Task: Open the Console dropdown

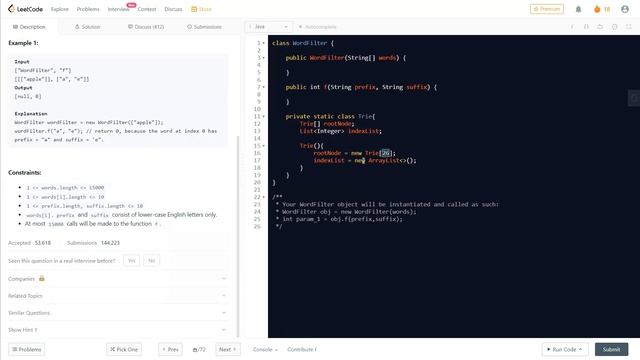Action: (x=265, y=349)
